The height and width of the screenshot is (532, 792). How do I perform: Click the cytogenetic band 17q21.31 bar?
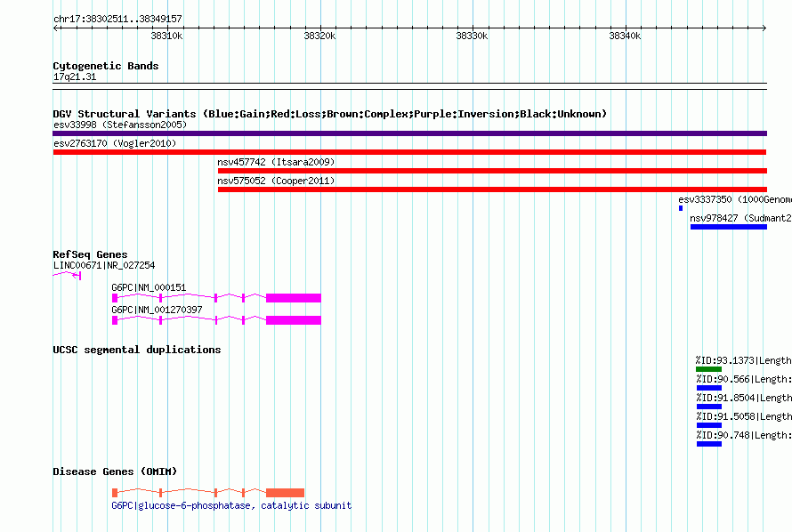point(409,86)
